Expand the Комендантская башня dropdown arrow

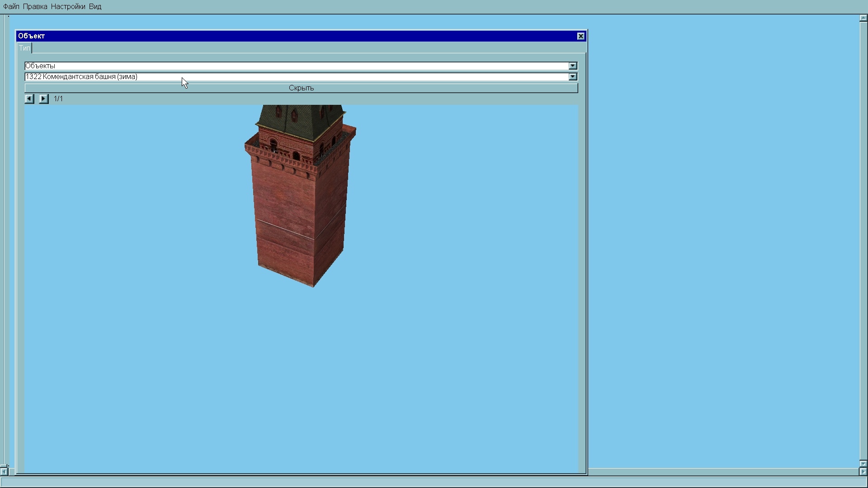click(573, 77)
